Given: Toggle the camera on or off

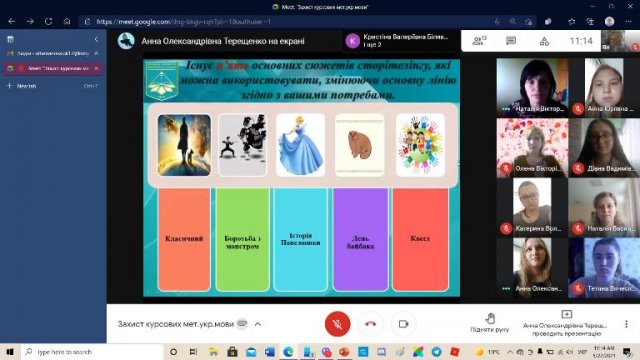Looking at the screenshot, I should click(403, 324).
